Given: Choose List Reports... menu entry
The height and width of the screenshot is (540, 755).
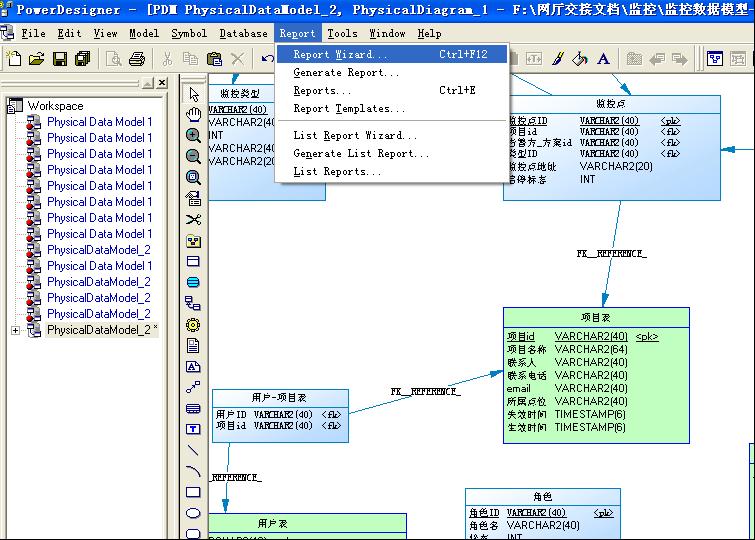Looking at the screenshot, I should pos(392,172).
